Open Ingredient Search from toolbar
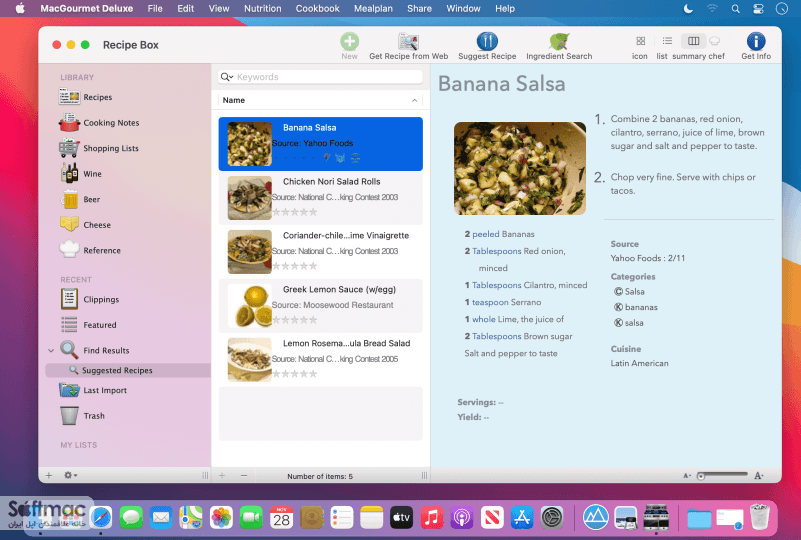Viewport: 801px width, 540px height. point(559,41)
